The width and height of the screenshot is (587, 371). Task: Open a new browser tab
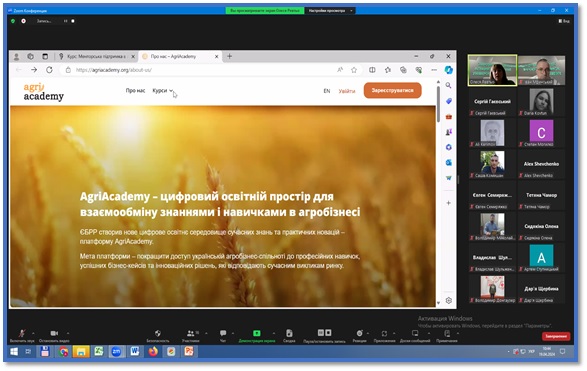click(229, 56)
